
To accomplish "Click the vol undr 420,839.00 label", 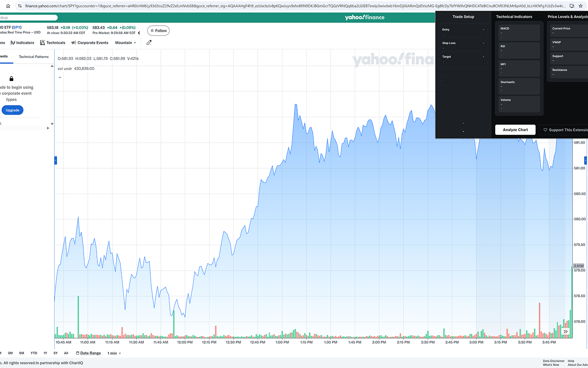I will [x=76, y=69].
